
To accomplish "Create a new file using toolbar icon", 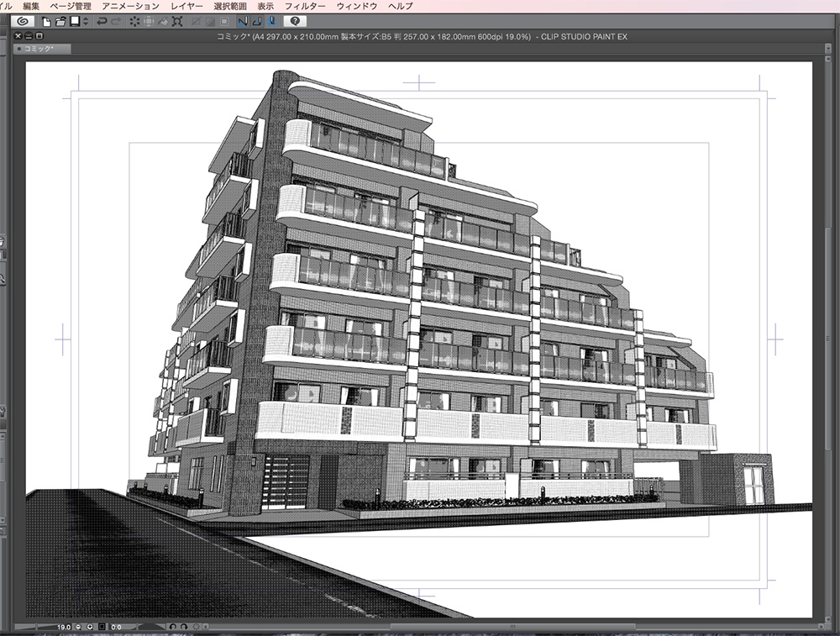I will 47,21.
